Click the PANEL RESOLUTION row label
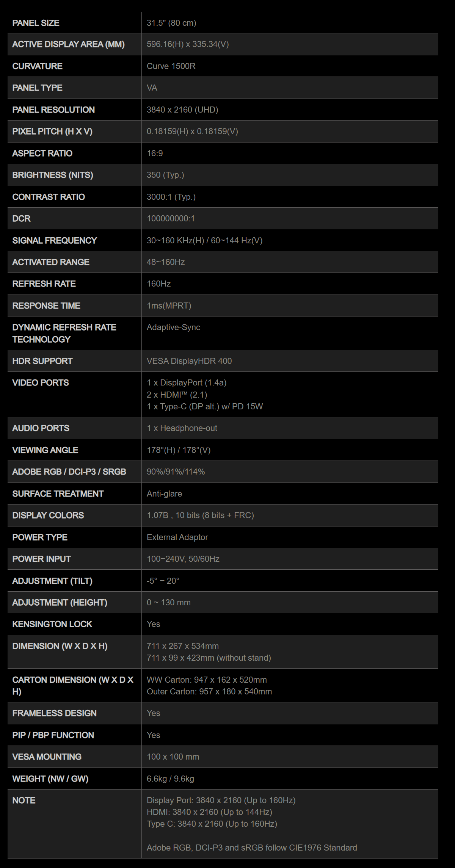The width and height of the screenshot is (455, 868). point(53,110)
